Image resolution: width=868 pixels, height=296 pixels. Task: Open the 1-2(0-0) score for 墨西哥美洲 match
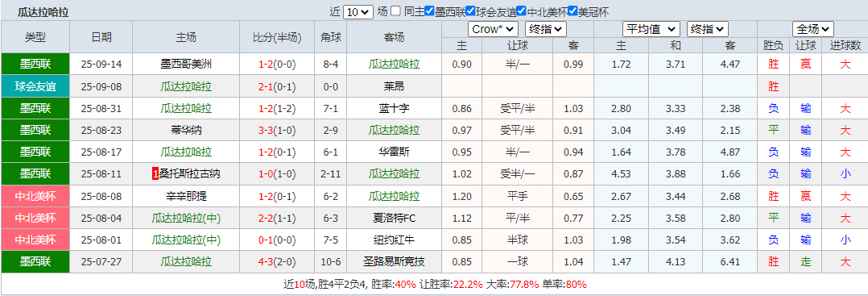(277, 65)
